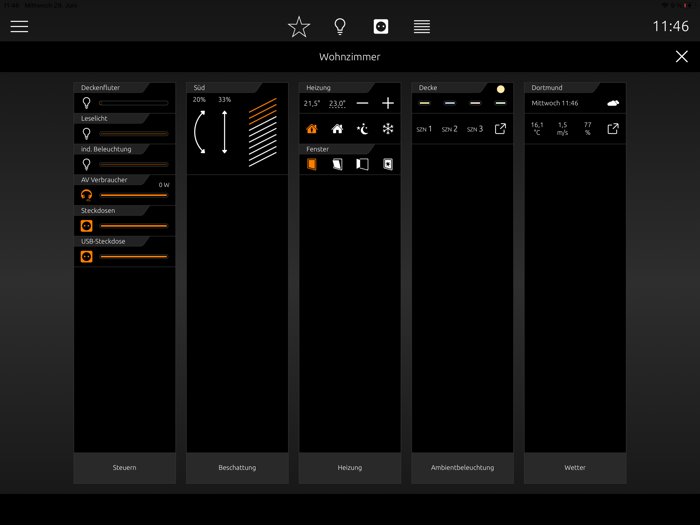This screenshot has height=525, width=700.
Task: Click the iPad battery status indicator
Action: [688, 5]
